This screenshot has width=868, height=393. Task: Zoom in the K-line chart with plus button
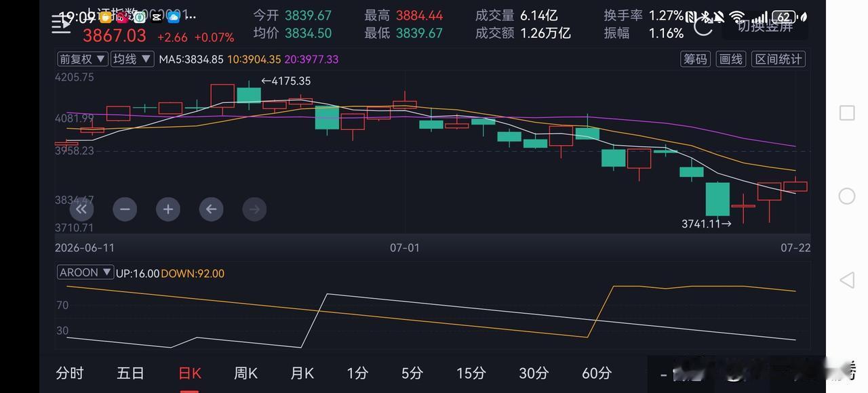(x=167, y=209)
